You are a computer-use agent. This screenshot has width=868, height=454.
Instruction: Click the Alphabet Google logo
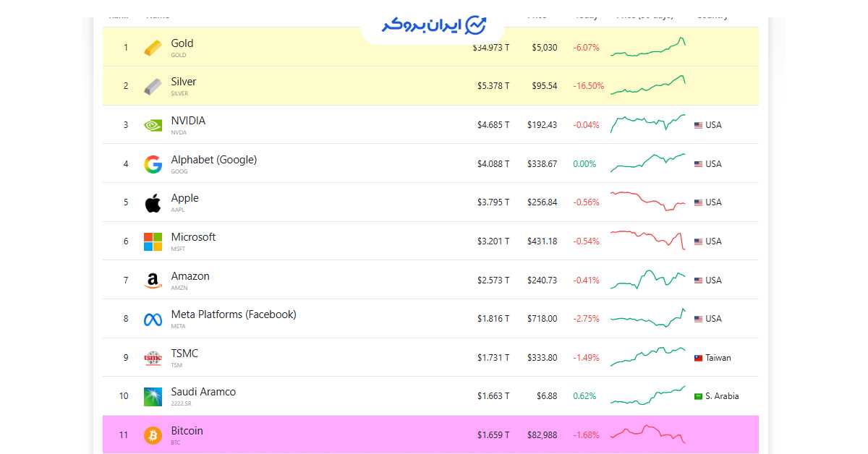(153, 164)
